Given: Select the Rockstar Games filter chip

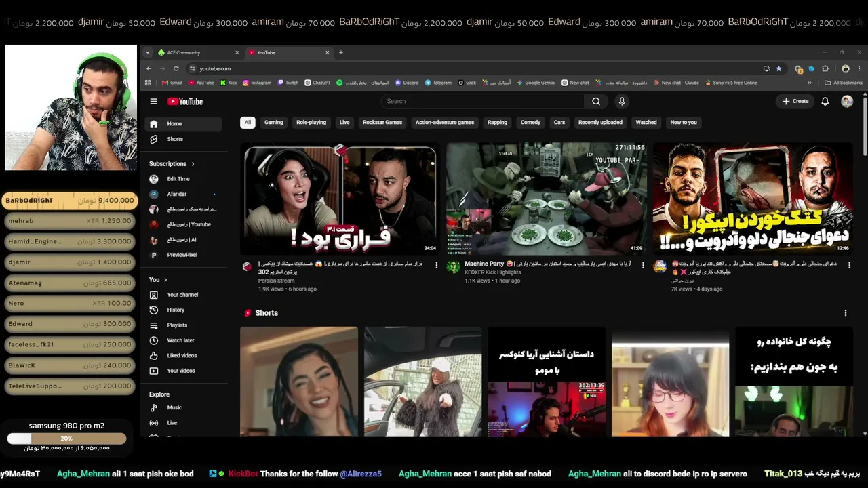Looking at the screenshot, I should point(382,123).
